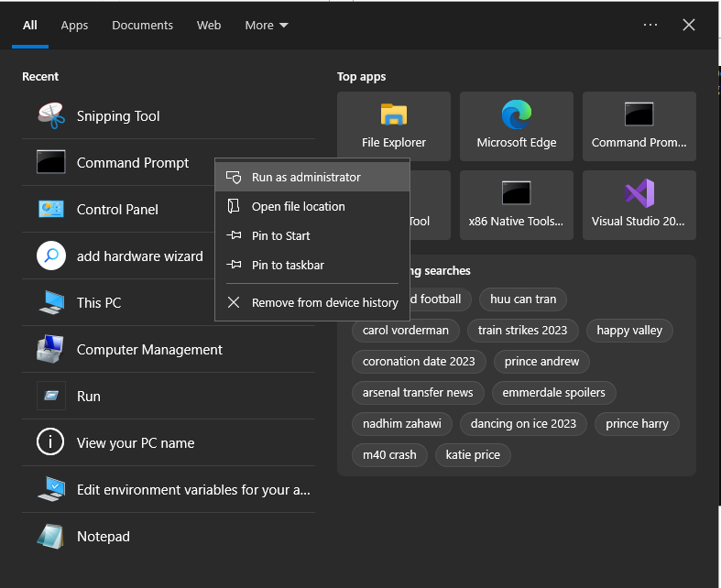Open x86 Native Tools tile
721x588 pixels.
517,204
